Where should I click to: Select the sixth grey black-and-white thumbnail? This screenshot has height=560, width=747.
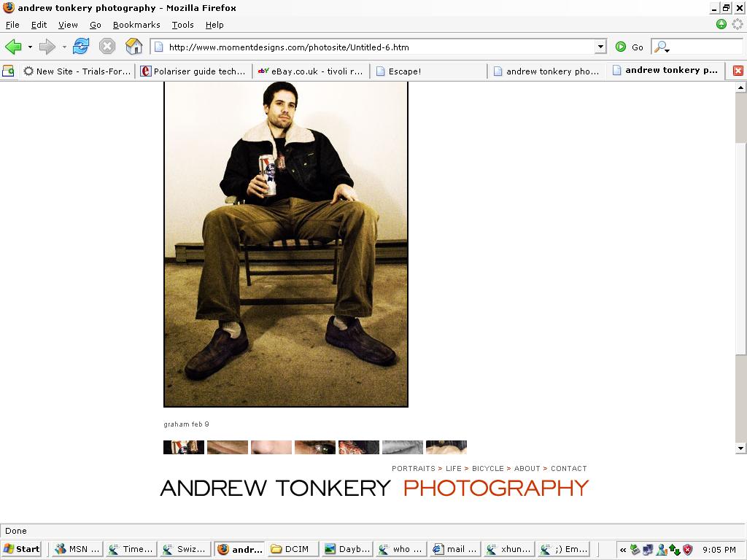pyautogui.click(x=403, y=447)
